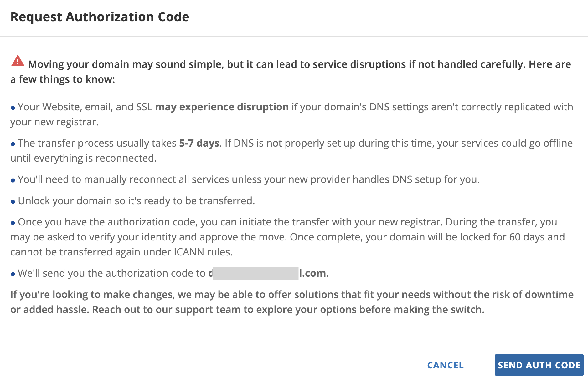
Task: Click the "Unlock your domain" sentence
Action: (136, 201)
